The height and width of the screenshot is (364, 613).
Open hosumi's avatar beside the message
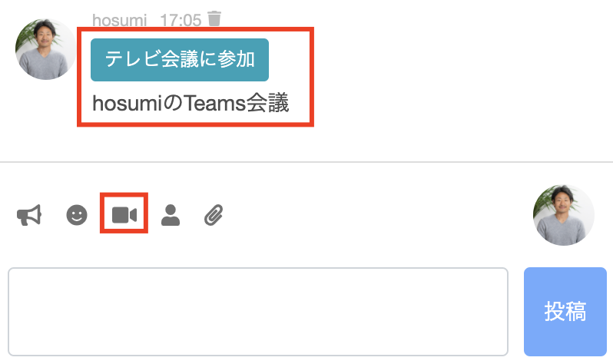point(46,49)
